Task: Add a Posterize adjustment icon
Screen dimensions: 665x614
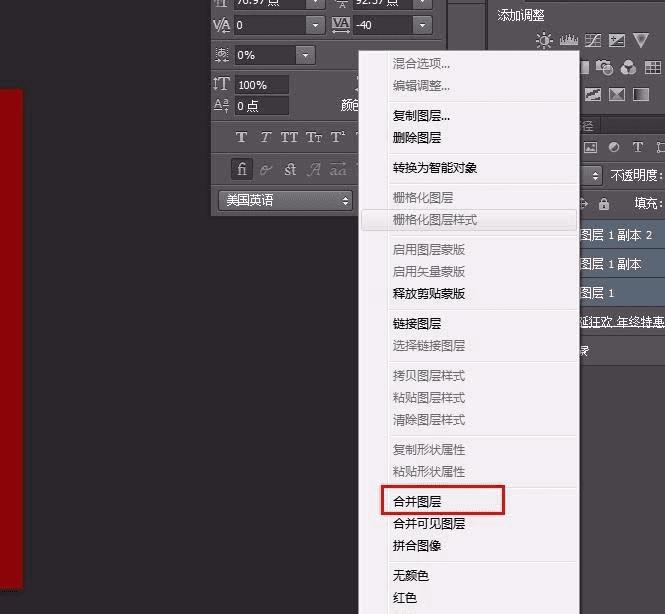Action: [x=593, y=94]
